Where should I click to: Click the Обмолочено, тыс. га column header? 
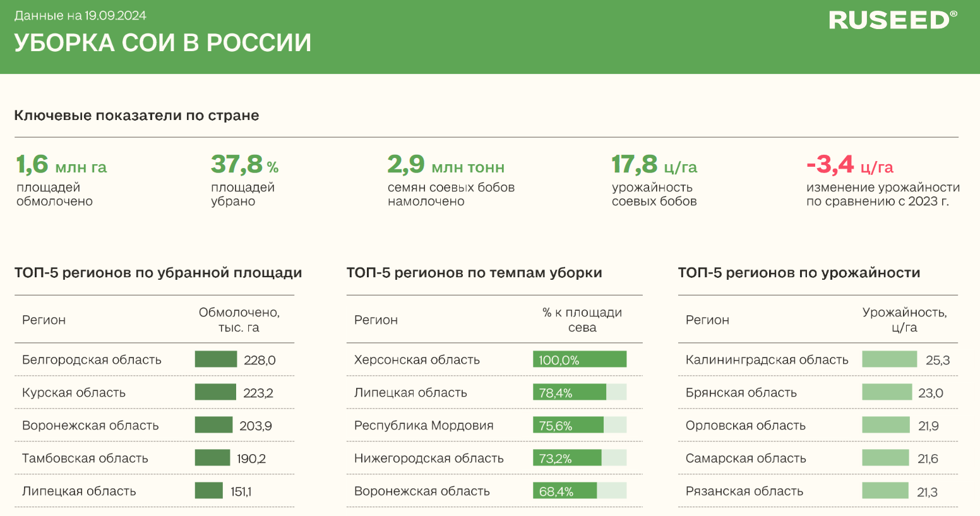tap(239, 320)
